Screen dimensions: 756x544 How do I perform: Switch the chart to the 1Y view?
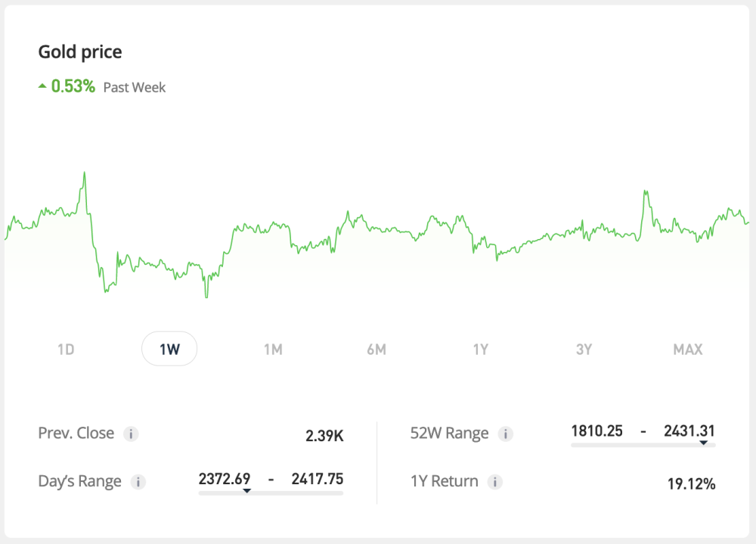(479, 349)
